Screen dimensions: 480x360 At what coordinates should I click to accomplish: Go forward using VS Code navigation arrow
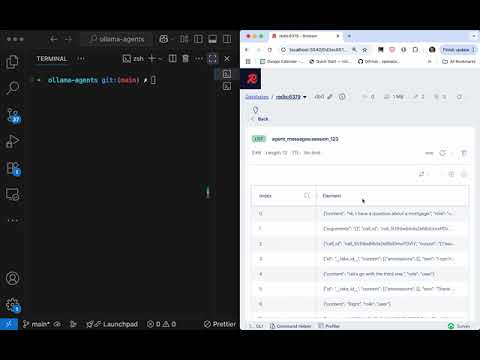[68, 39]
